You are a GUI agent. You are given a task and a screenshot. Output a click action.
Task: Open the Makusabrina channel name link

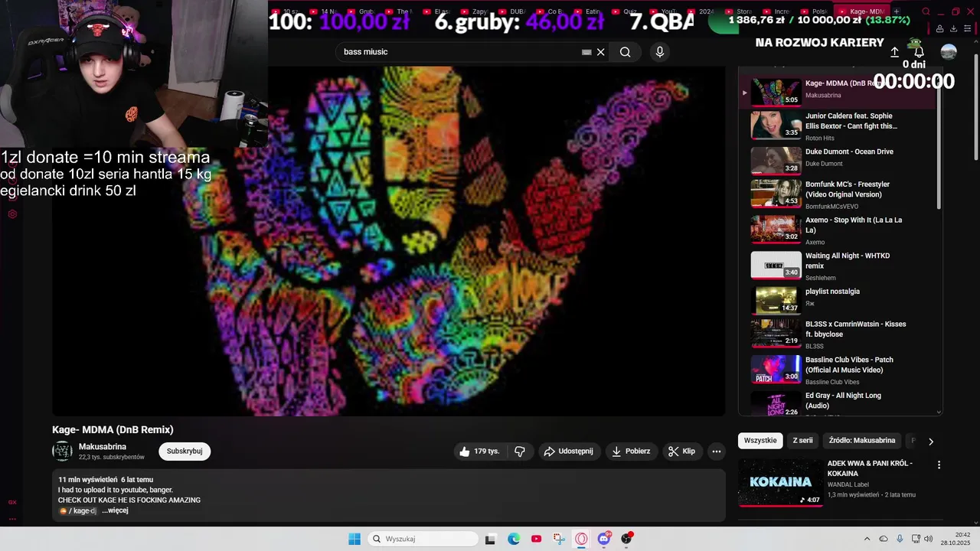tap(103, 447)
